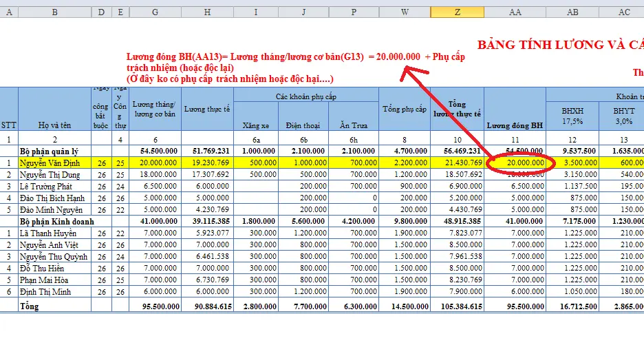The width and height of the screenshot is (644, 345).
Task: Click the Tổng total row label
Action: pos(54,306)
